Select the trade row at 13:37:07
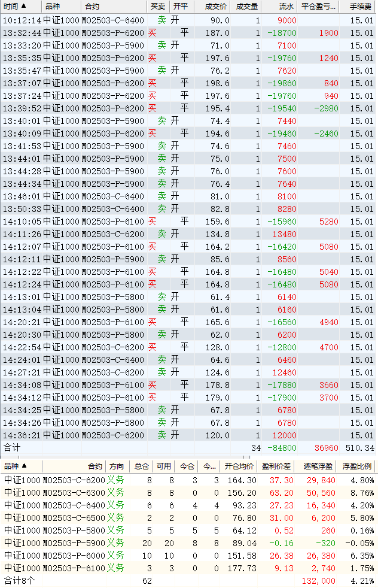This screenshot has height=588, width=378. tap(188, 83)
